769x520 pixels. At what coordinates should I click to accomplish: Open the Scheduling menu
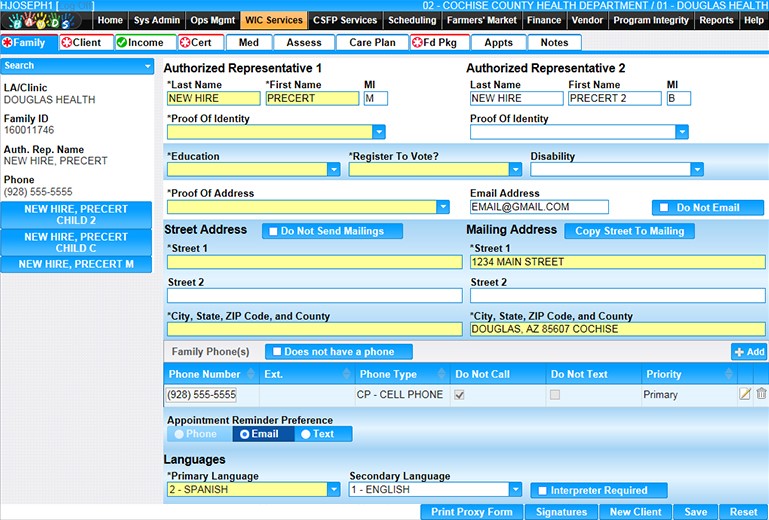[412, 20]
